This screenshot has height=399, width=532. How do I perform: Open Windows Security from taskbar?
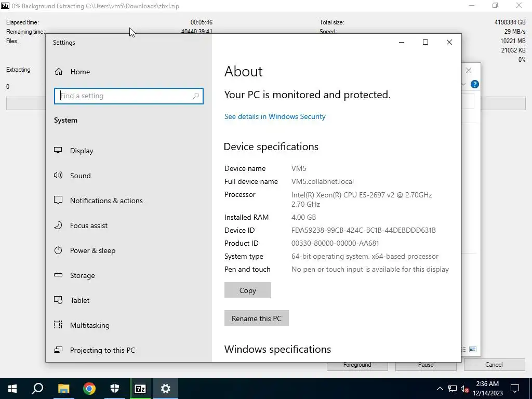[x=115, y=389]
